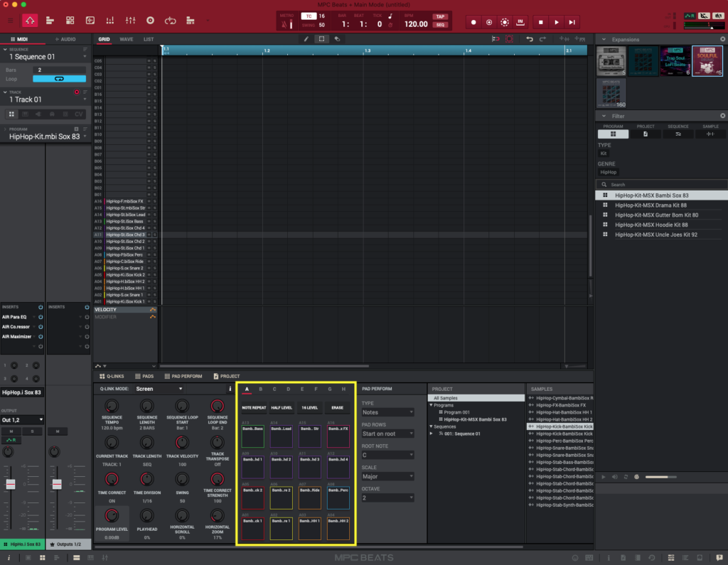Viewport: 728px width, 565px height.
Task: Open the PADS tab in lower panel
Action: tap(144, 377)
